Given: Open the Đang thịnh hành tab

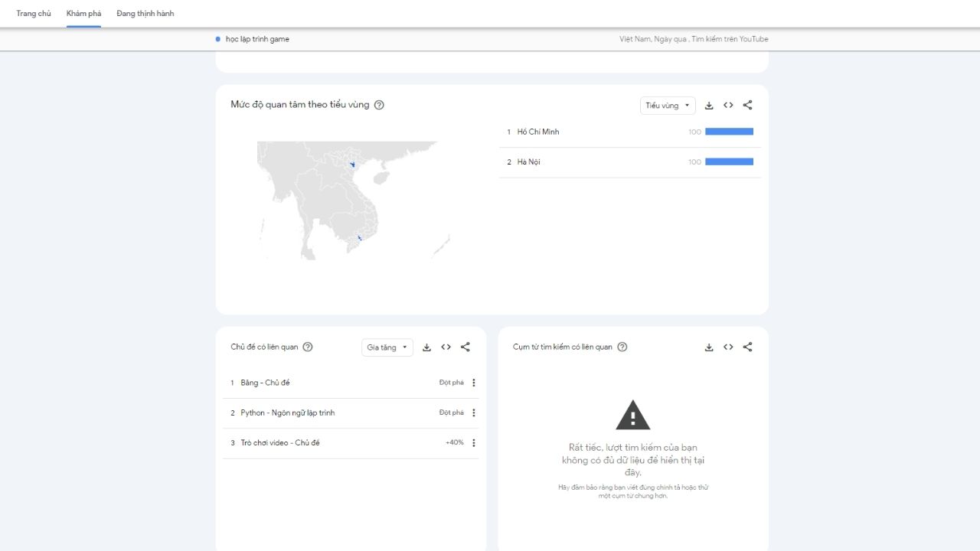Looking at the screenshot, I should pyautogui.click(x=145, y=13).
